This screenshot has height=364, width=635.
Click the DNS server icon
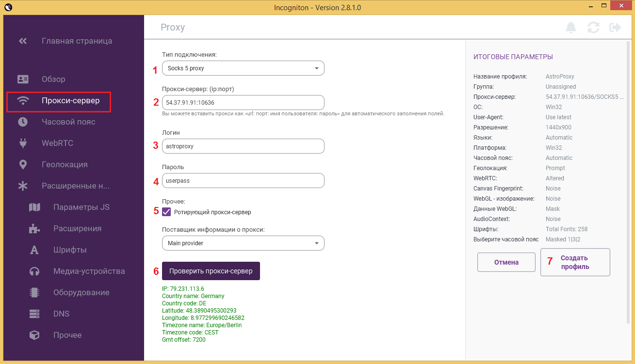click(34, 314)
